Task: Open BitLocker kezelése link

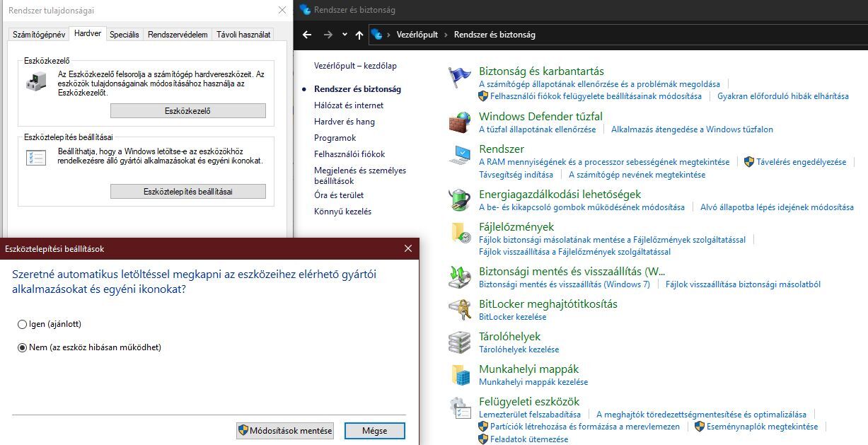Action: pyautogui.click(x=513, y=317)
